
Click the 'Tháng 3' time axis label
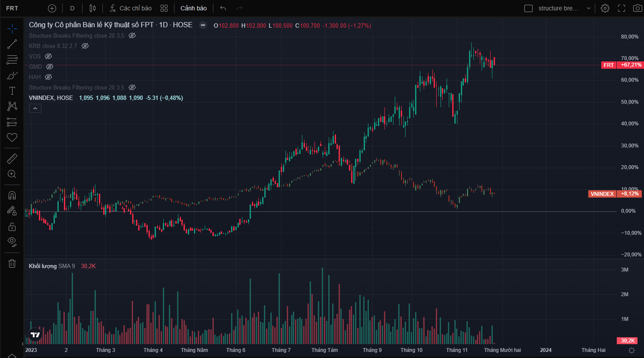click(x=105, y=350)
